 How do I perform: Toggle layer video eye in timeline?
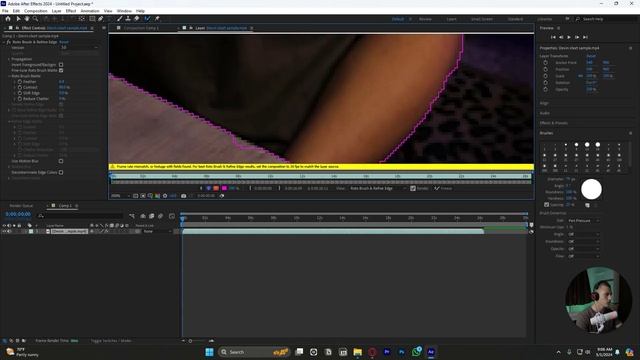point(4,231)
